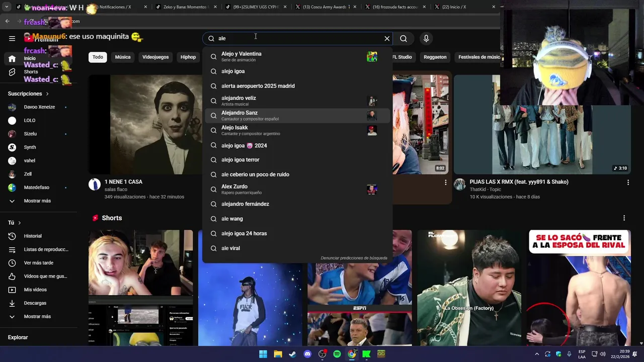Select the Todo filter chip

(x=98, y=57)
